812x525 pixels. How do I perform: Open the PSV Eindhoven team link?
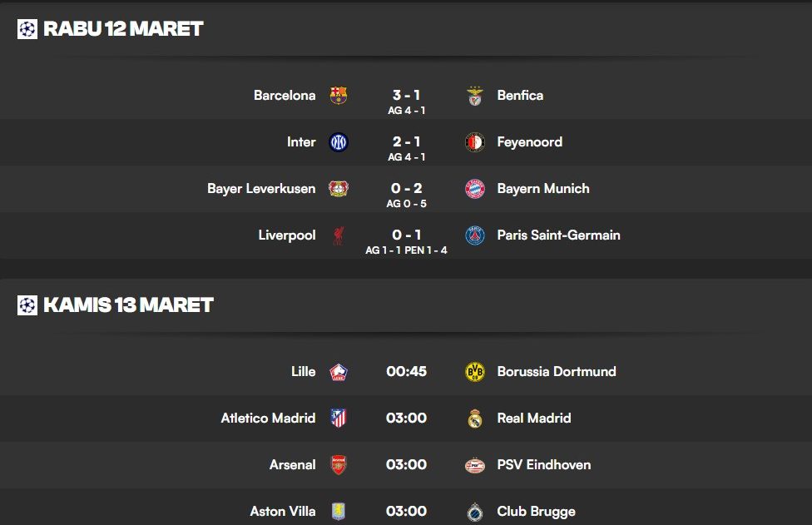544,464
